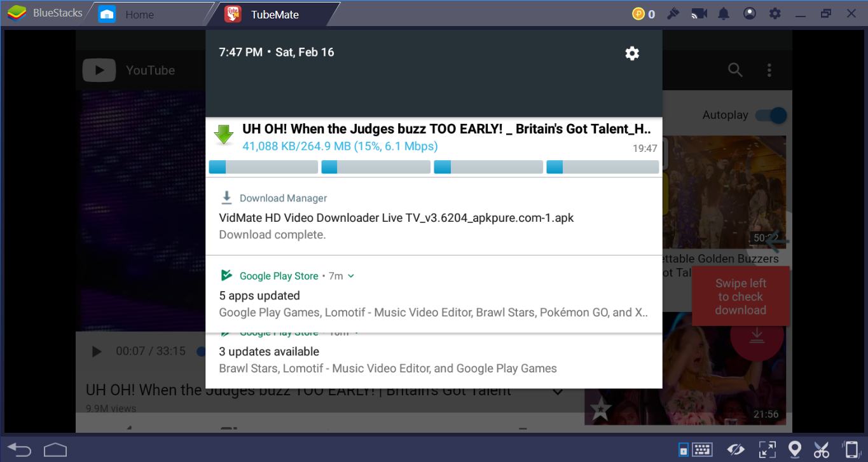
Task: Select the TubeMate tab
Action: [273, 14]
